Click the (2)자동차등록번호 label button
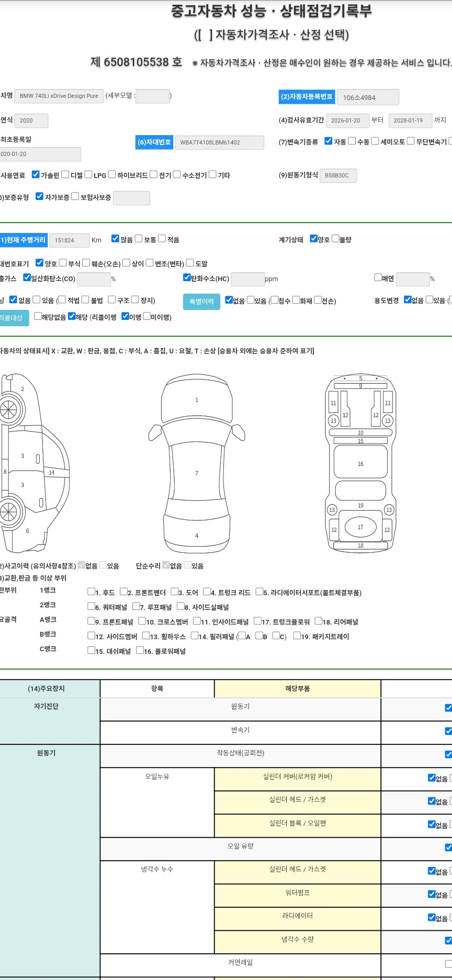The image size is (452, 980). click(x=307, y=97)
